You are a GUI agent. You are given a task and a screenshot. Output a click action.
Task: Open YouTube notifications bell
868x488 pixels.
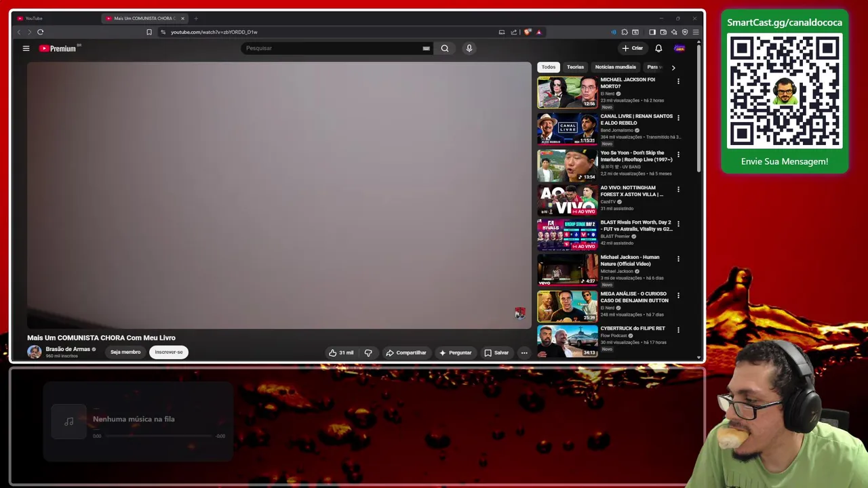coord(658,48)
